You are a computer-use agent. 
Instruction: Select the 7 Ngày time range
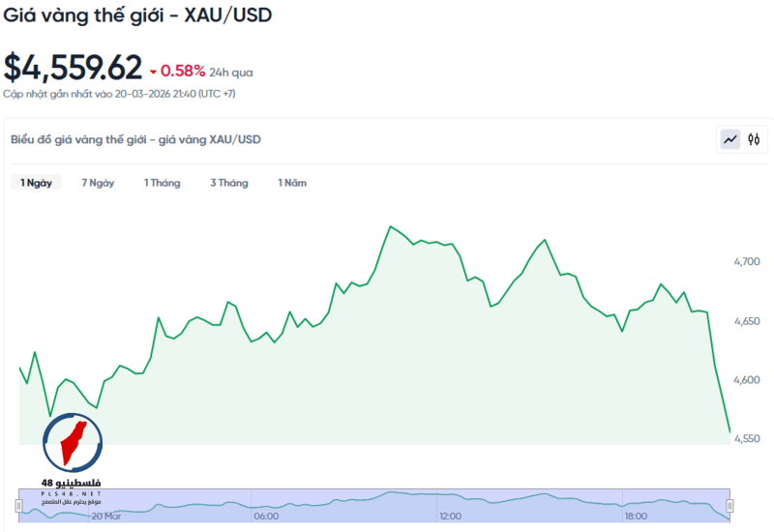click(x=98, y=183)
